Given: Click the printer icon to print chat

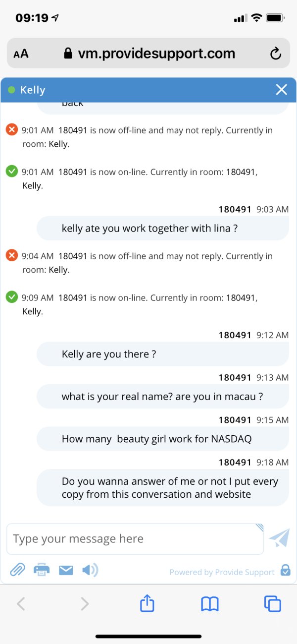Looking at the screenshot, I should pyautogui.click(x=42, y=570).
